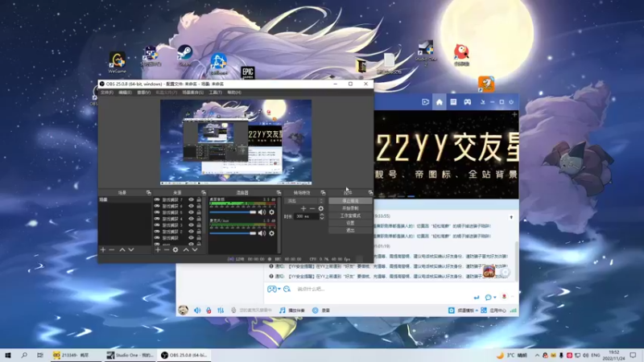The width and height of the screenshot is (644, 362).
Task: Click video icon in YY window header
Action: pyautogui.click(x=426, y=102)
